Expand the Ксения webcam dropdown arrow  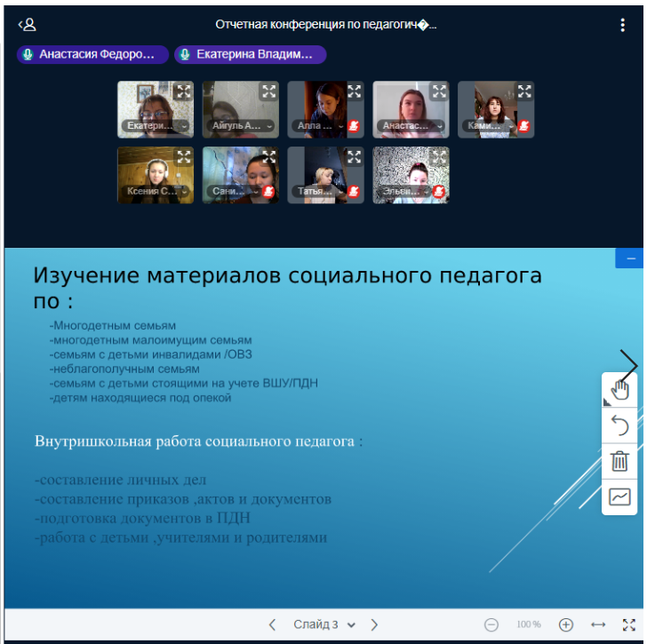pos(185,191)
